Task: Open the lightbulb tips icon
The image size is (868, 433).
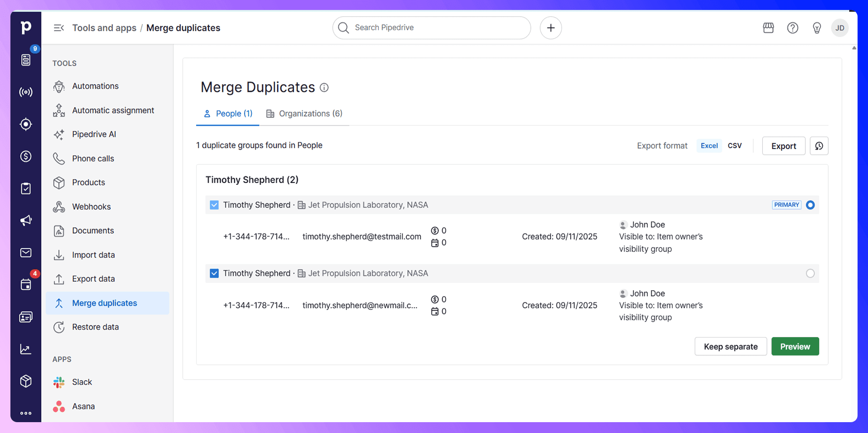Action: tap(816, 28)
